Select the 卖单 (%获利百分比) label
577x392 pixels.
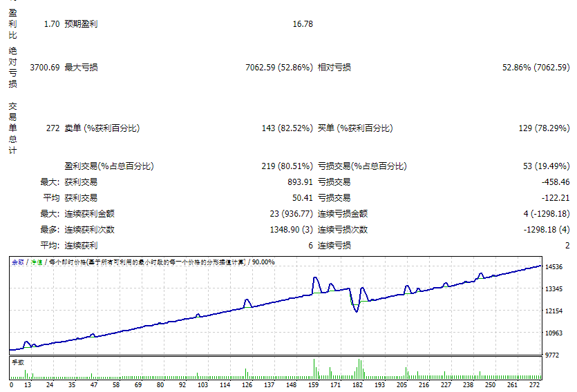click(x=102, y=128)
